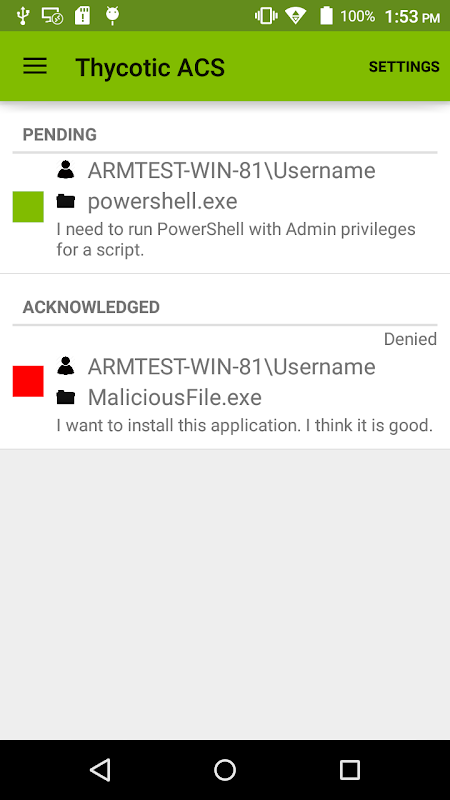450x800 pixels.
Task: Click user icon beside pending request username
Action: pyautogui.click(x=66, y=169)
